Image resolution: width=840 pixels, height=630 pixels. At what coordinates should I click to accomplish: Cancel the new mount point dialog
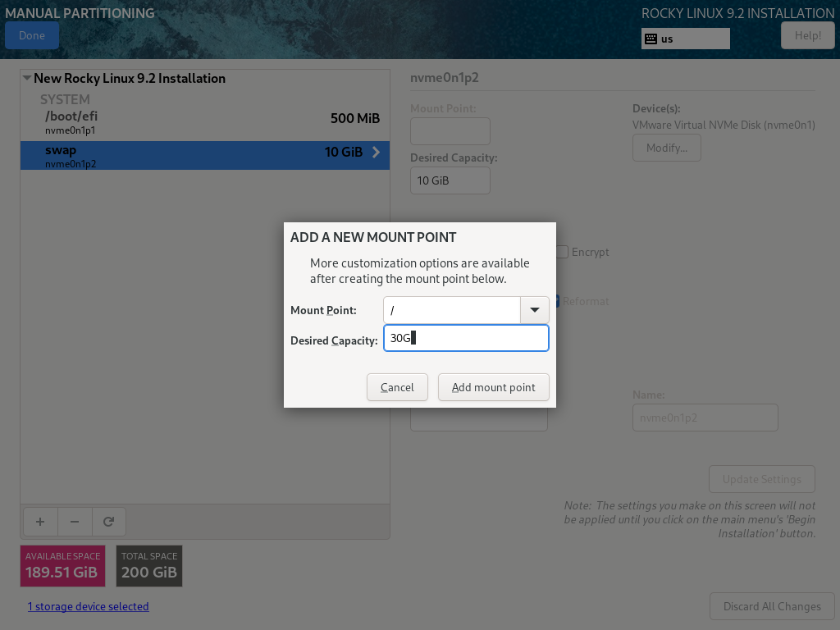click(x=397, y=387)
